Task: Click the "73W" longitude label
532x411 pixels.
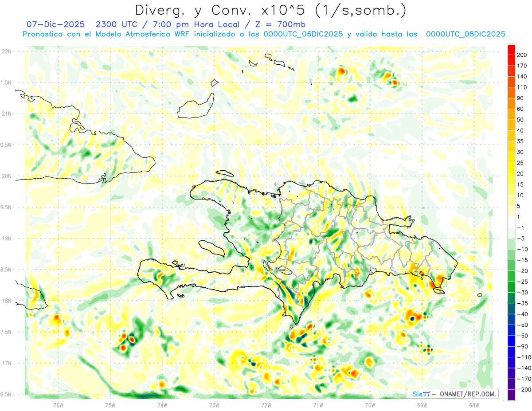Action: pyautogui.click(x=214, y=405)
